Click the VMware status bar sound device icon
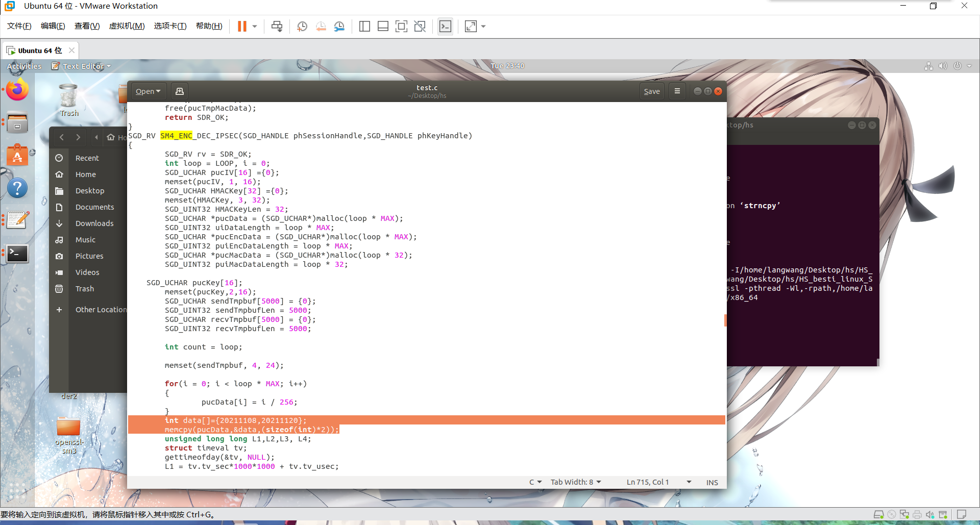 click(x=930, y=514)
